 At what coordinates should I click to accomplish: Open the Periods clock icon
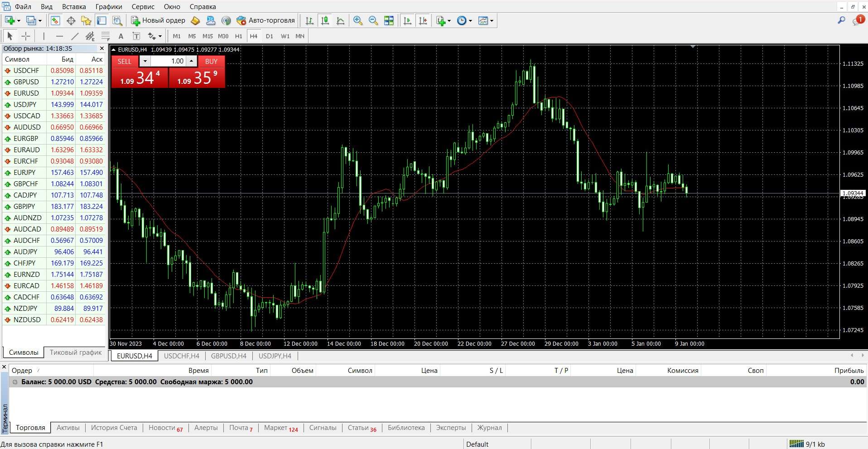[x=462, y=20]
